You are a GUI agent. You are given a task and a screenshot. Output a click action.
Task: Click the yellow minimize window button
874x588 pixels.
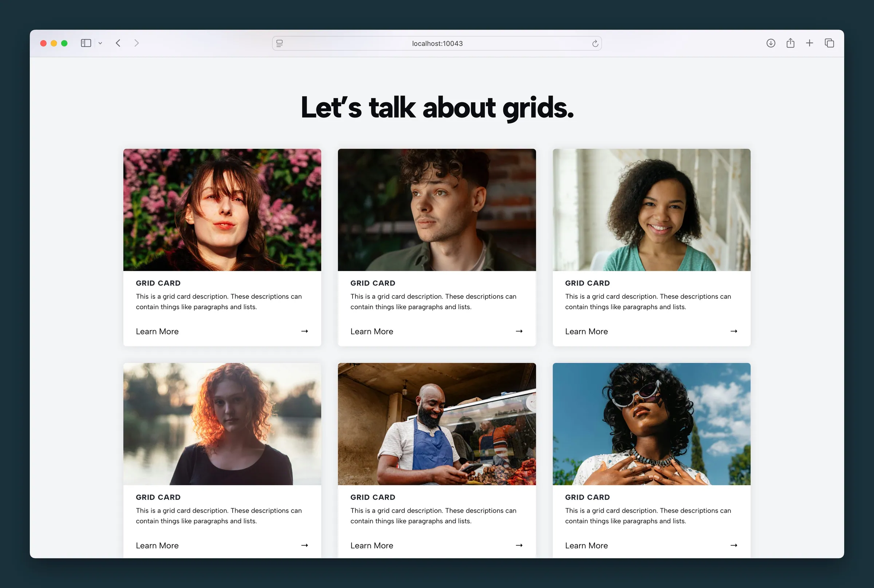[54, 43]
